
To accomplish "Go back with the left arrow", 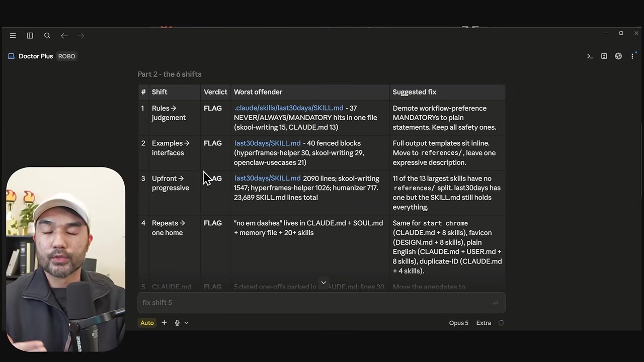I will tap(64, 36).
